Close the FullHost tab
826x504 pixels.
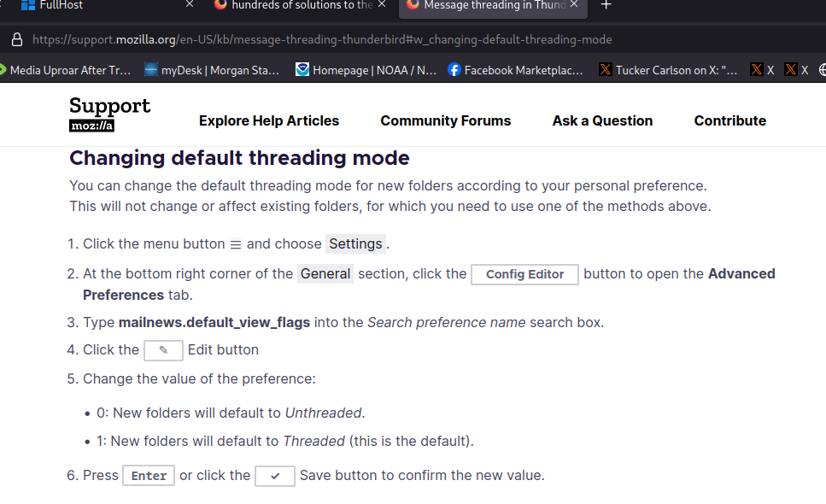[x=190, y=5]
